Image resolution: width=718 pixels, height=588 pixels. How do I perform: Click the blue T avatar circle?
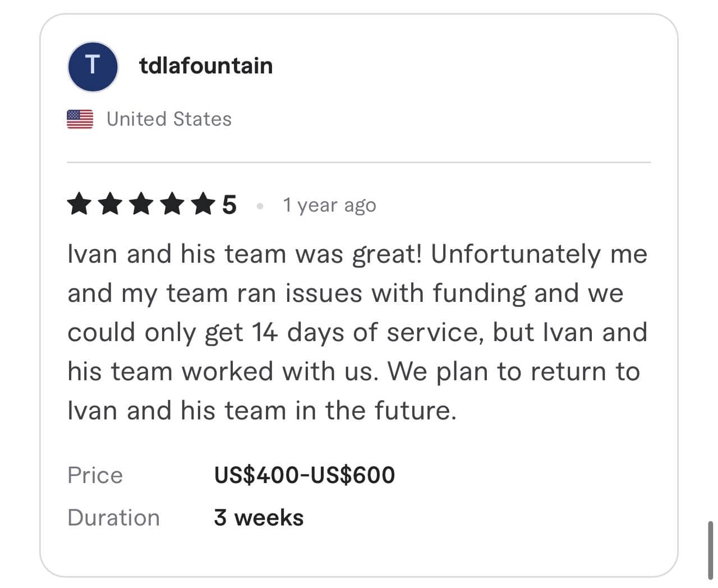click(93, 67)
